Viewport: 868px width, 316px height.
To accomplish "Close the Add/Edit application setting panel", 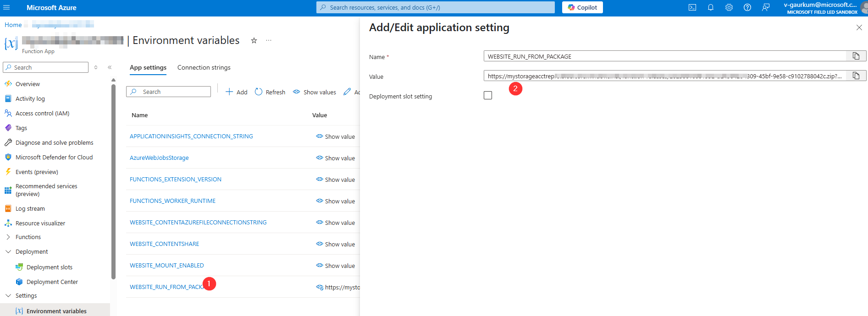I will click(x=859, y=27).
